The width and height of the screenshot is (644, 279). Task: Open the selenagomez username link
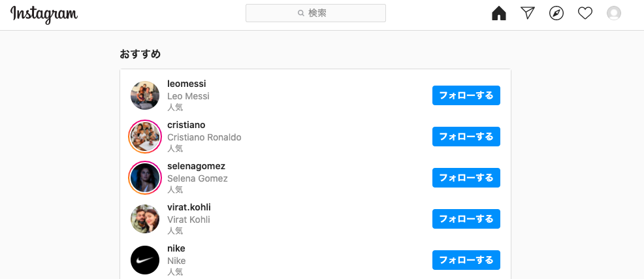tap(196, 166)
